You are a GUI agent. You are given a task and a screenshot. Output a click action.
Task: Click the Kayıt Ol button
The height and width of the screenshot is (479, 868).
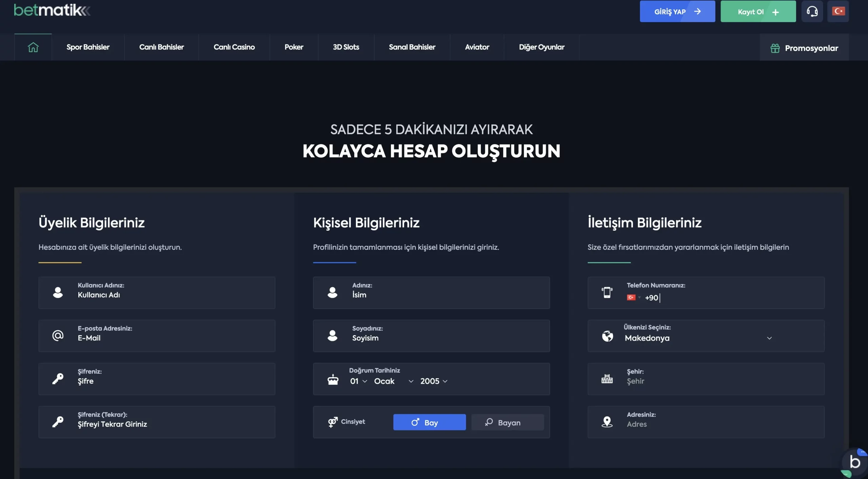pos(758,11)
